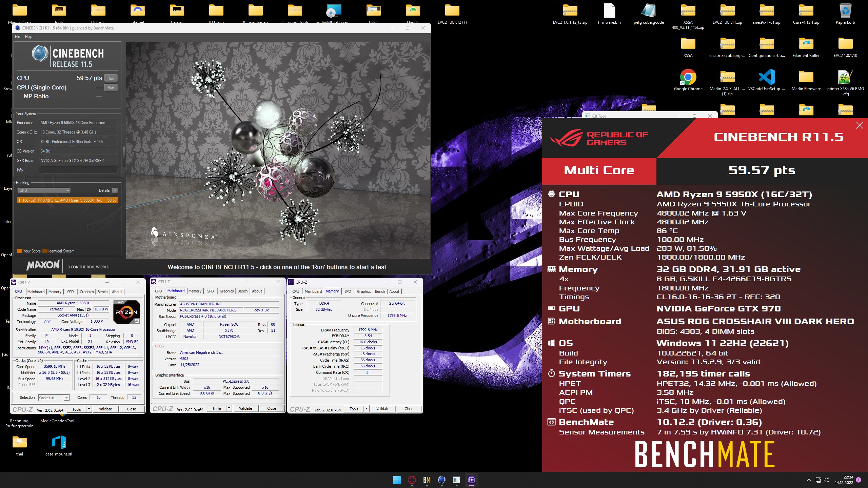Open snes9x-1-61.zip archive

[767, 14]
